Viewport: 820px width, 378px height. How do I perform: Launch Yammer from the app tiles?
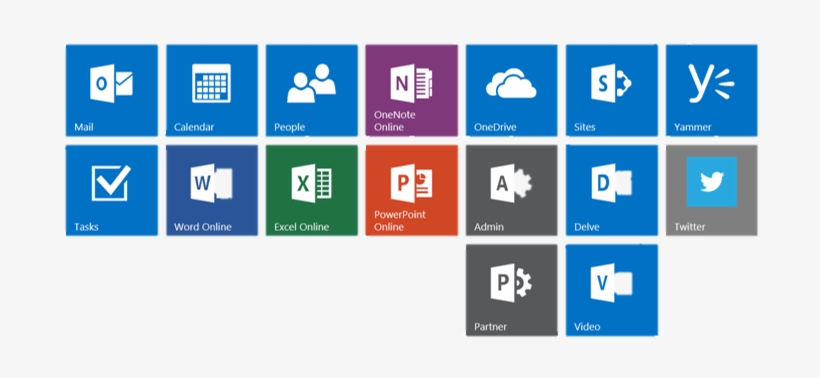click(x=711, y=90)
